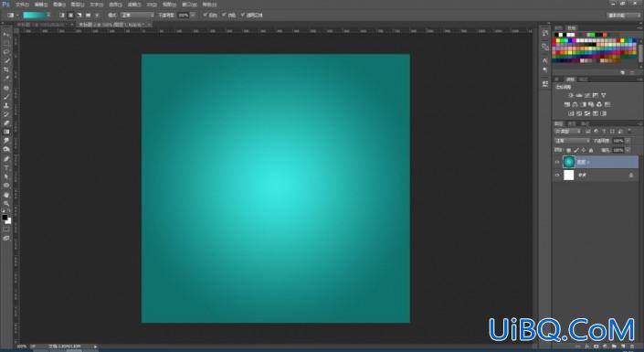Viewport: 644px width, 352px height.
Task: Select the Pen tool
Action: [x=6, y=159]
